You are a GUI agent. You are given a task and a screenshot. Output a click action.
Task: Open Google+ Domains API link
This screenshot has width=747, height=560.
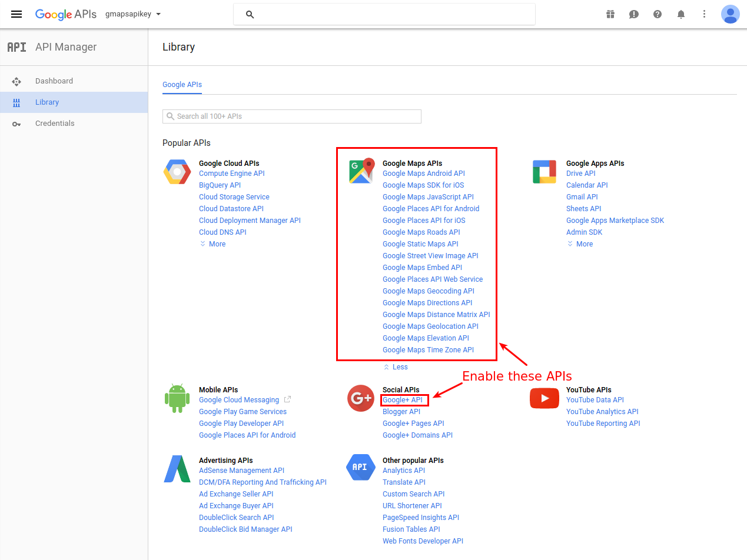[418, 435]
